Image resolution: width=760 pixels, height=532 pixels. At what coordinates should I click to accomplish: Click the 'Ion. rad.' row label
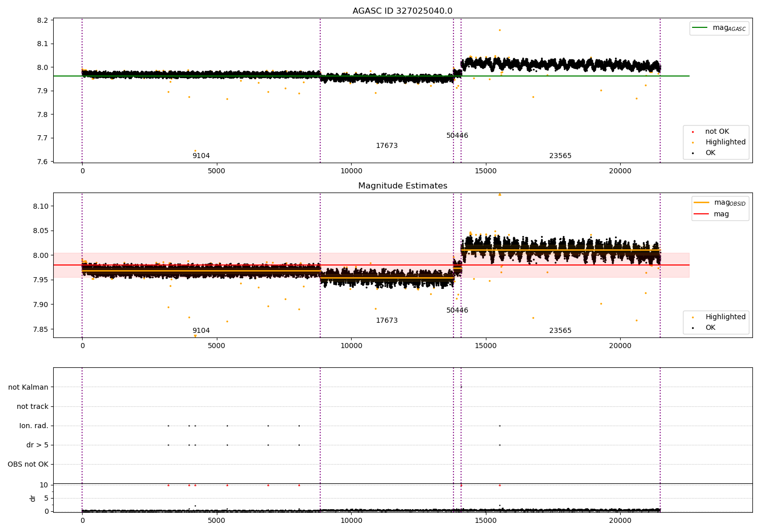pos(34,426)
